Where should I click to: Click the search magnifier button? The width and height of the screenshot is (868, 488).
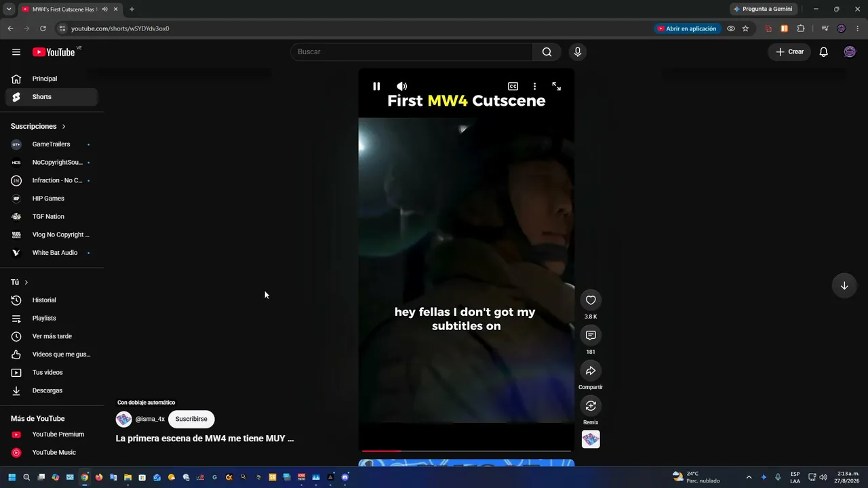547,52
